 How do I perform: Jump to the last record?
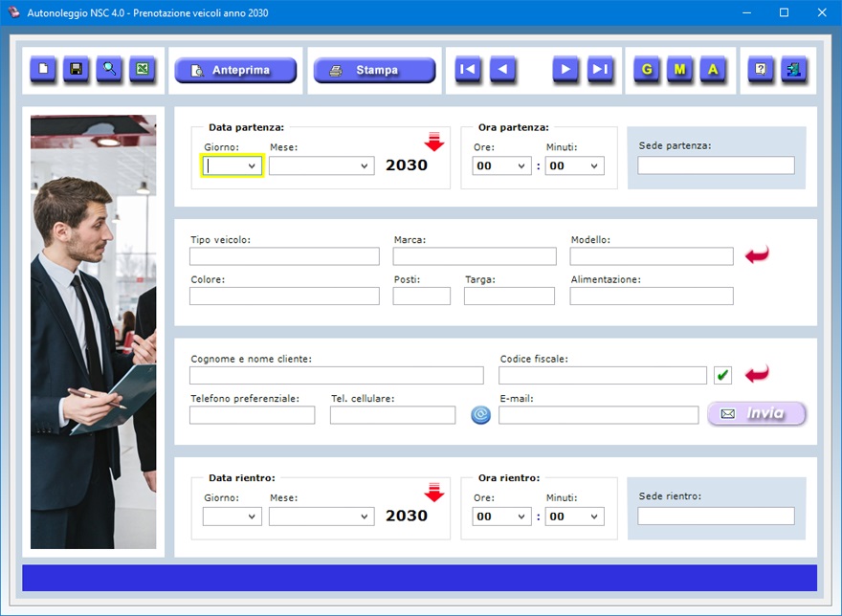(x=600, y=70)
